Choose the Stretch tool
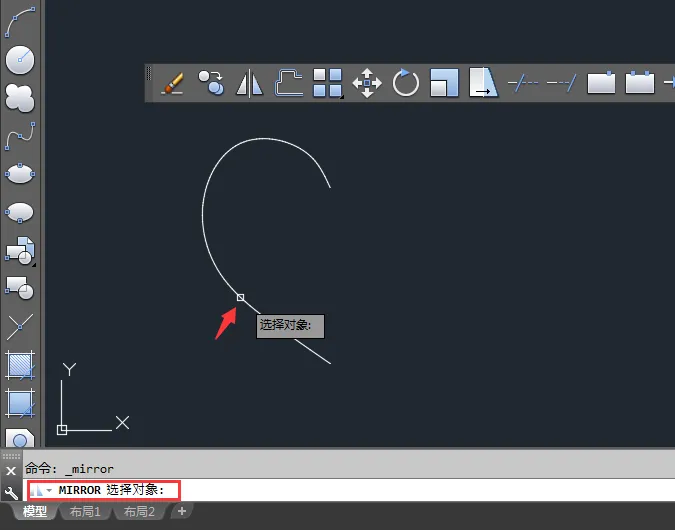This screenshot has width=675, height=530. pos(483,82)
